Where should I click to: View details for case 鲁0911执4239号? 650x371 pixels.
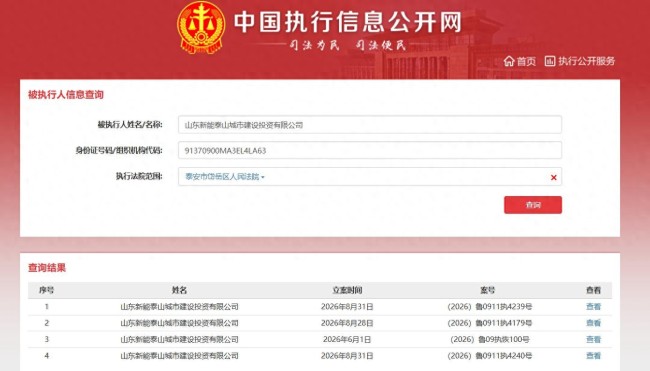pyautogui.click(x=593, y=307)
